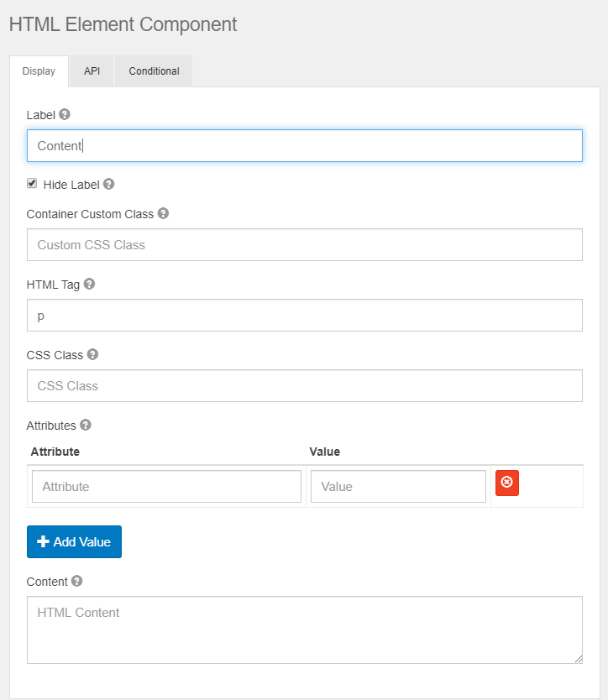Image resolution: width=608 pixels, height=700 pixels.
Task: Click the Add Value button
Action: [x=74, y=541]
